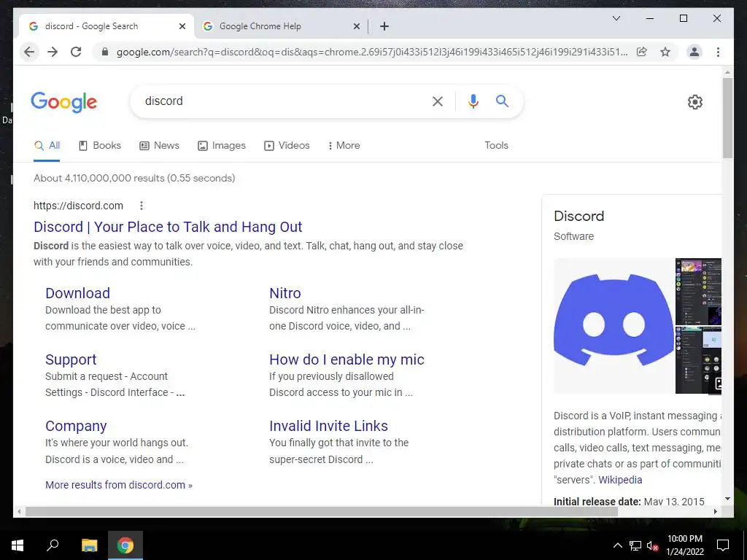
Task: Click the scroll down arrow
Action: point(727,499)
